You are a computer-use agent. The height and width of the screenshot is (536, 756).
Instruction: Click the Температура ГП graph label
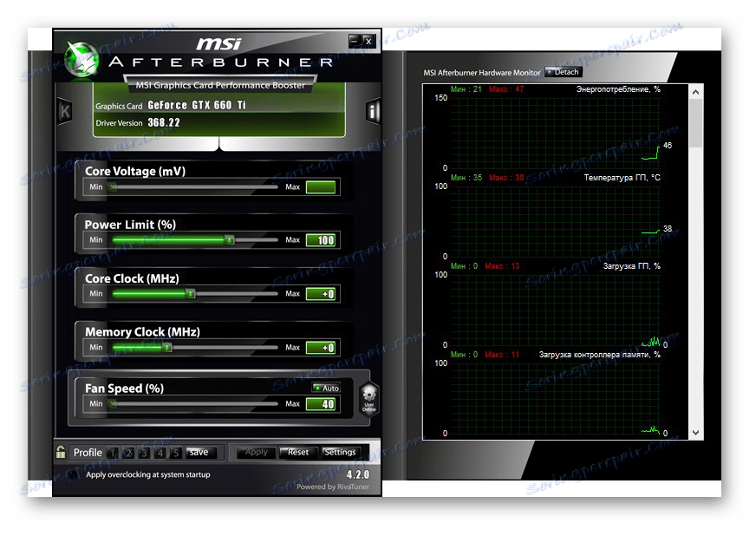tap(622, 178)
